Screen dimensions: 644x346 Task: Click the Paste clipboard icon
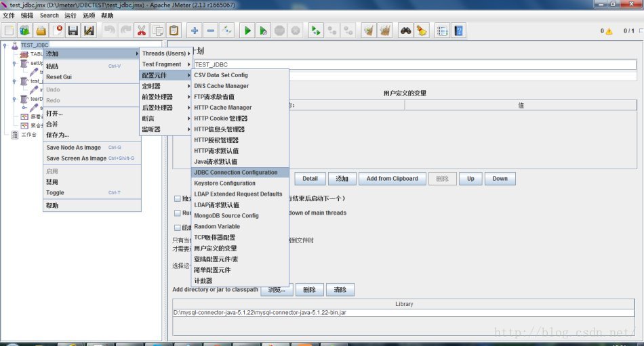pyautogui.click(x=174, y=30)
